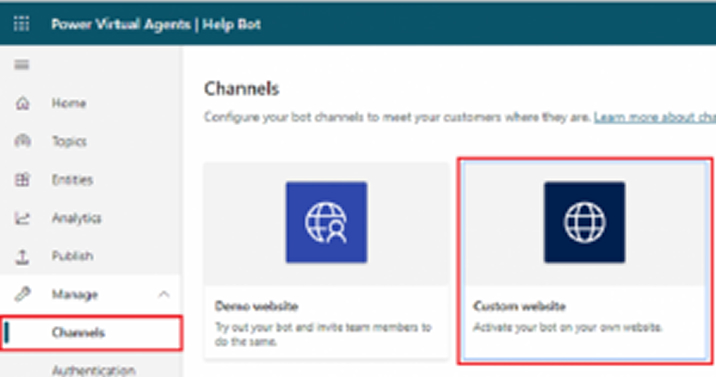Click the Entities icon in sidebar
The height and width of the screenshot is (377, 716).
[x=22, y=180]
